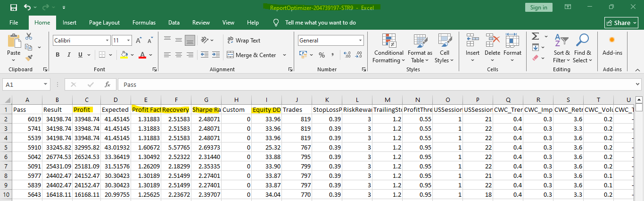644x201 pixels.
Task: Expand the General number format dropdown
Action: pyautogui.click(x=360, y=41)
